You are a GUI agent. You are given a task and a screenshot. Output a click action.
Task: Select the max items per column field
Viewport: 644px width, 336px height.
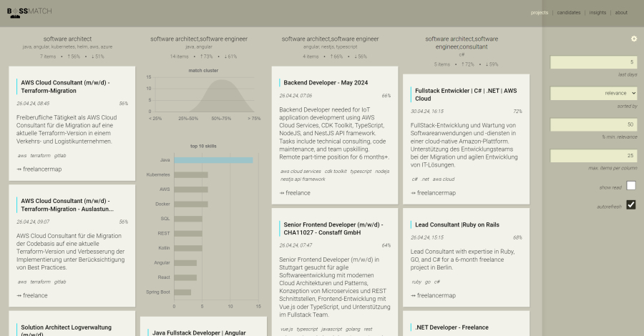coord(593,155)
